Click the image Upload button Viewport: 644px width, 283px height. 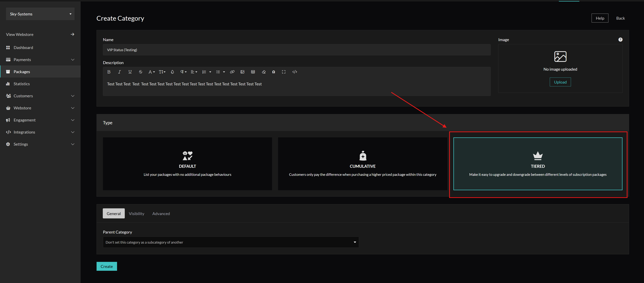[x=560, y=82]
